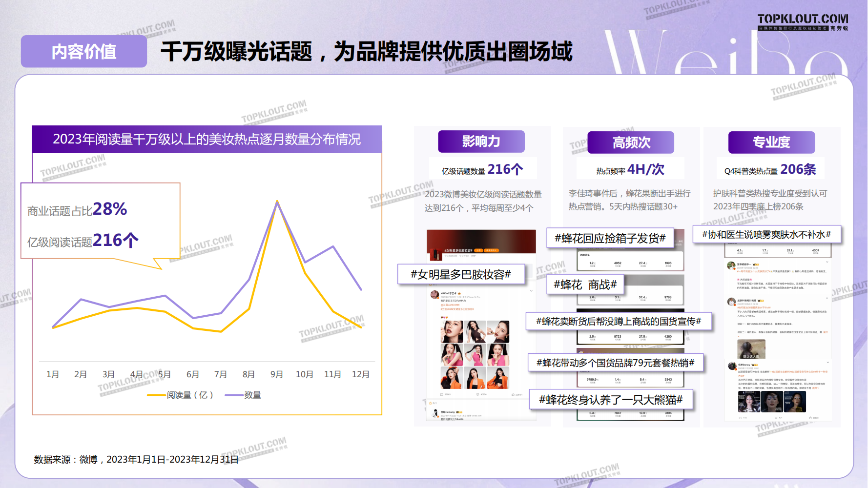Select the #蜂花 商战# topic label
Screen dimensions: 868x488
coord(585,285)
